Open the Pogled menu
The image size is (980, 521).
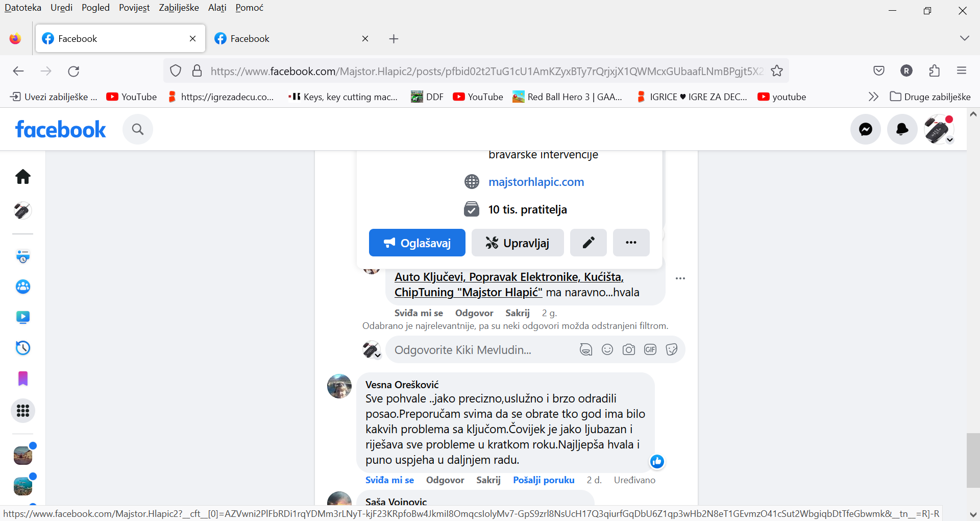pos(95,8)
